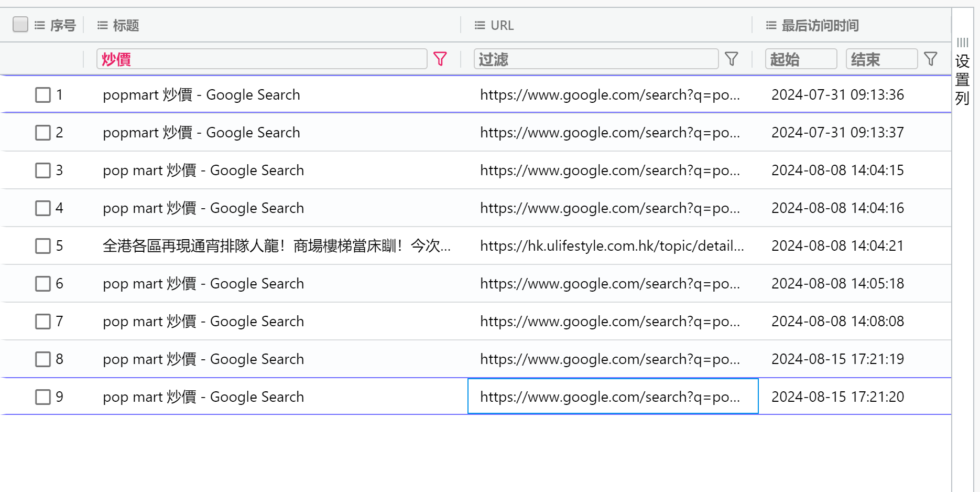Screen dimensions: 980x492
Task: Open the 序号 column menu icon
Action: pos(39,25)
